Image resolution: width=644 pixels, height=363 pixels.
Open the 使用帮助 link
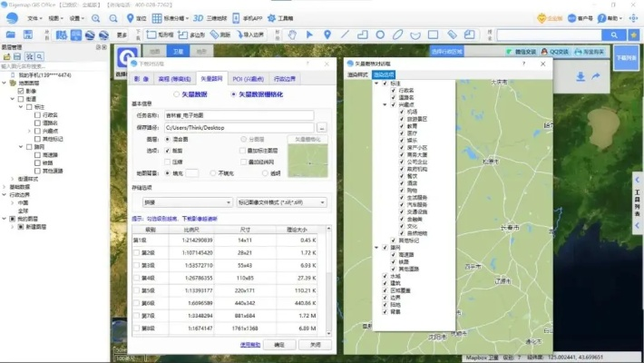click(x=249, y=345)
